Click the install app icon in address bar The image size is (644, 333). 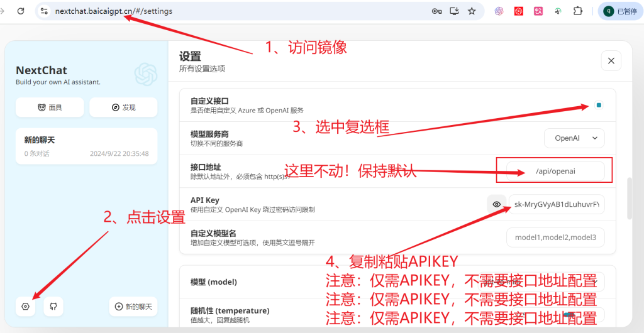click(454, 11)
